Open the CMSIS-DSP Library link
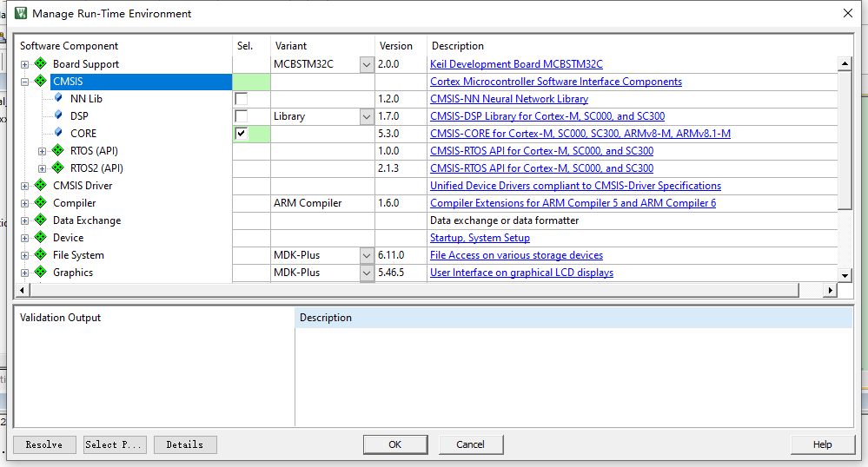The image size is (868, 467). (547, 116)
